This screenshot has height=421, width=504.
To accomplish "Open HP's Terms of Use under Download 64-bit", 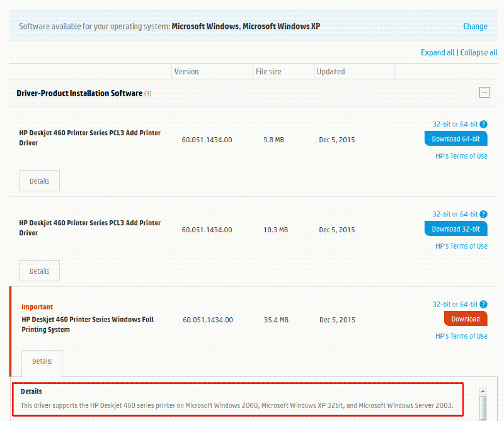I will [x=461, y=156].
